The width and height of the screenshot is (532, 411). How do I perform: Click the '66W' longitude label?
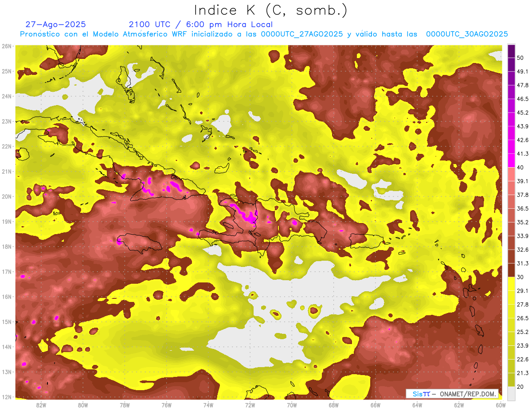375,405
